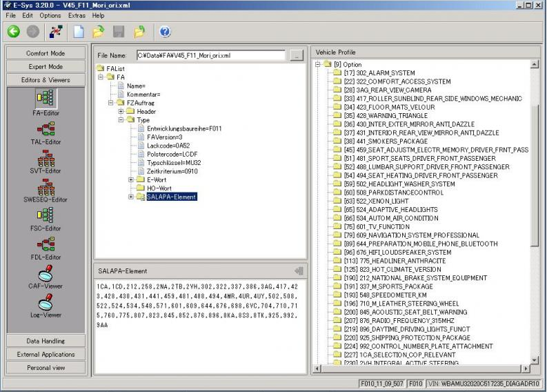Open the Data Handling section
This screenshot has width=547, height=392.
(46, 341)
